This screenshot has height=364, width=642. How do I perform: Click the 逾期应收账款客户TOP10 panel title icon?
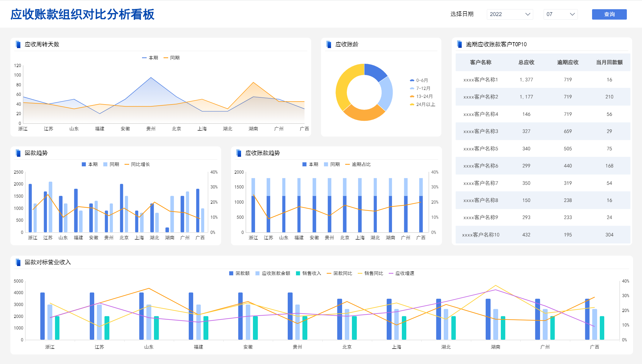[x=460, y=44]
